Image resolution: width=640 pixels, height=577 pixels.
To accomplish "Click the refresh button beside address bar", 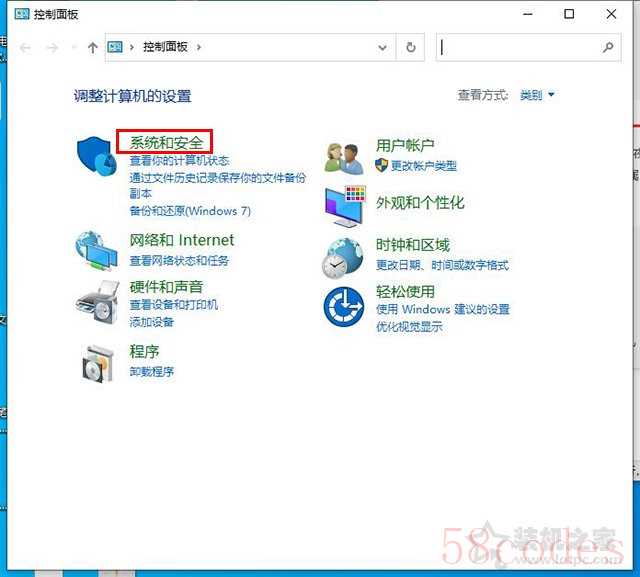I will click(x=410, y=47).
